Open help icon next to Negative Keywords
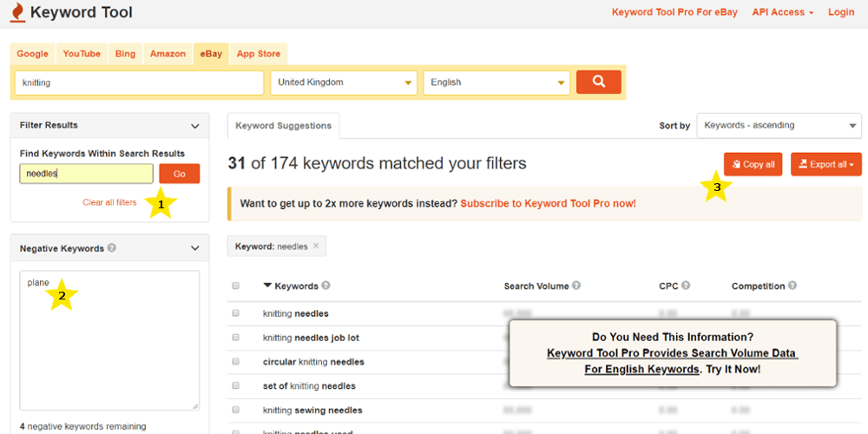This screenshot has height=434, width=868. (x=112, y=248)
